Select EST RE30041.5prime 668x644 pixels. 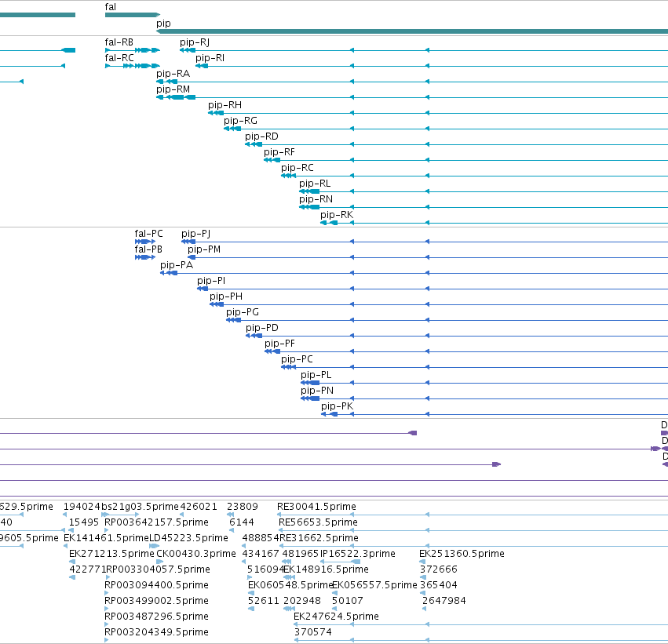pos(316,507)
